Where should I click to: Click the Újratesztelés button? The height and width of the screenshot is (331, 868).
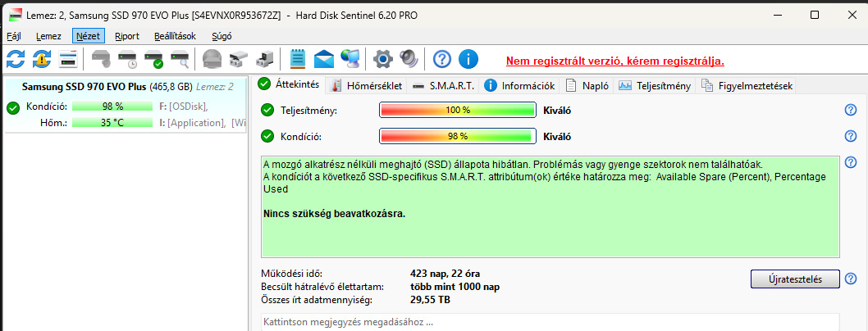[795, 279]
